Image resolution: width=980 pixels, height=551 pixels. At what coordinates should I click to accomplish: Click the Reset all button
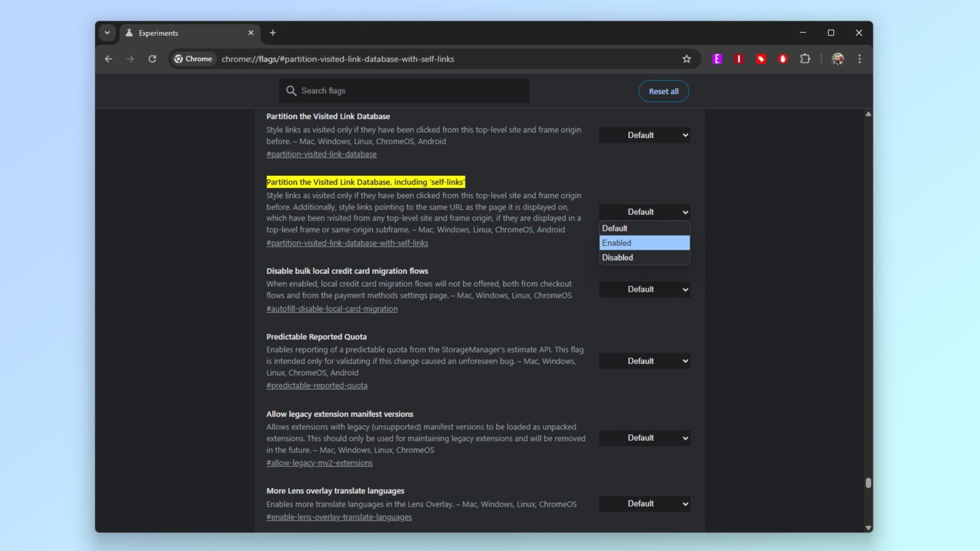click(663, 91)
